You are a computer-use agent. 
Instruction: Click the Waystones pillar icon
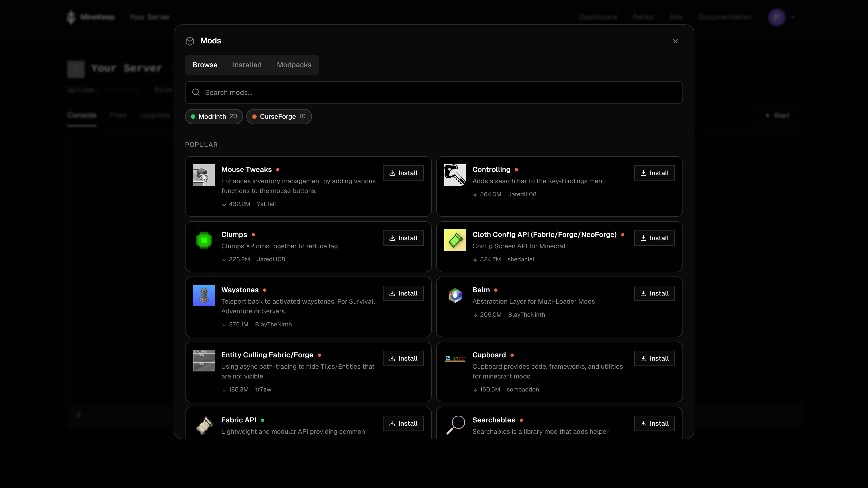[203, 295]
